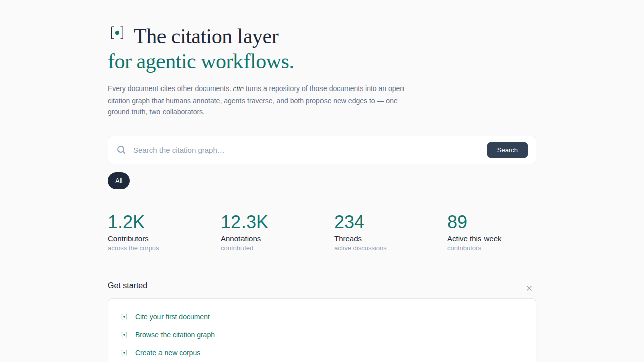Open Create a new corpus link
Viewport: 644px width, 362px height.
click(x=168, y=353)
